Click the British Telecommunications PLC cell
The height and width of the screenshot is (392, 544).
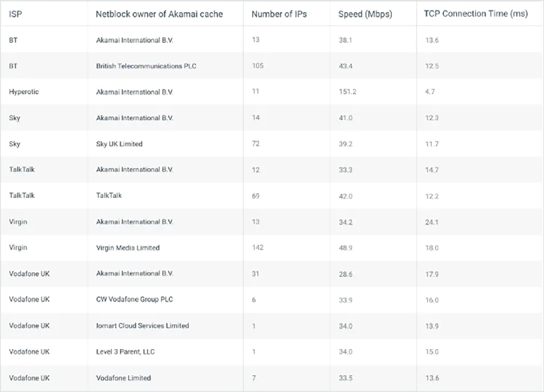[x=146, y=66]
